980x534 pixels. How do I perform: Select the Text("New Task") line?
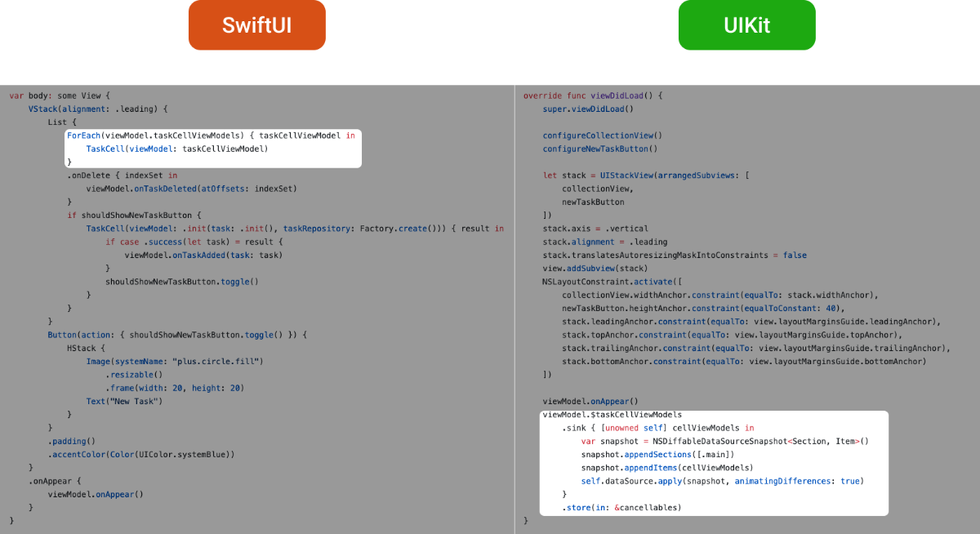[125, 401]
